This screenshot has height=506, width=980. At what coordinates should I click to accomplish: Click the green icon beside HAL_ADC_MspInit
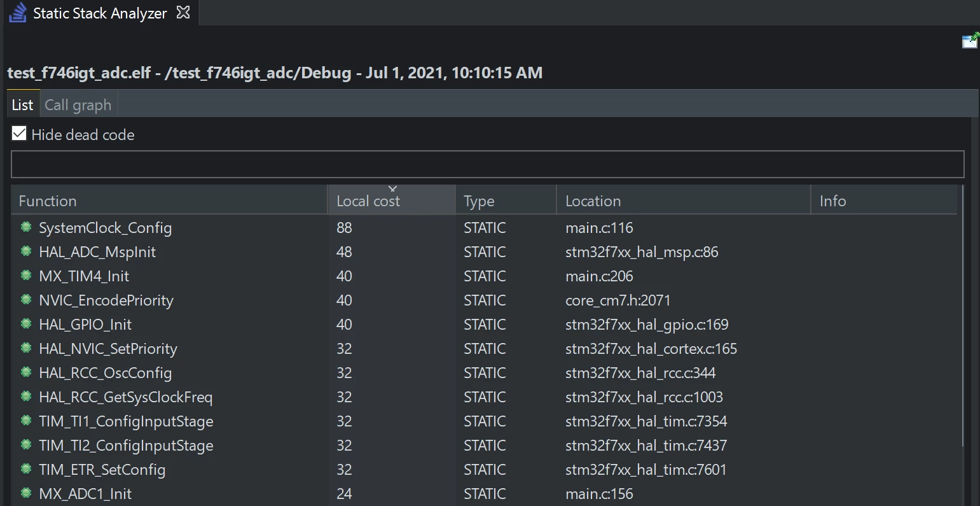pyautogui.click(x=26, y=251)
